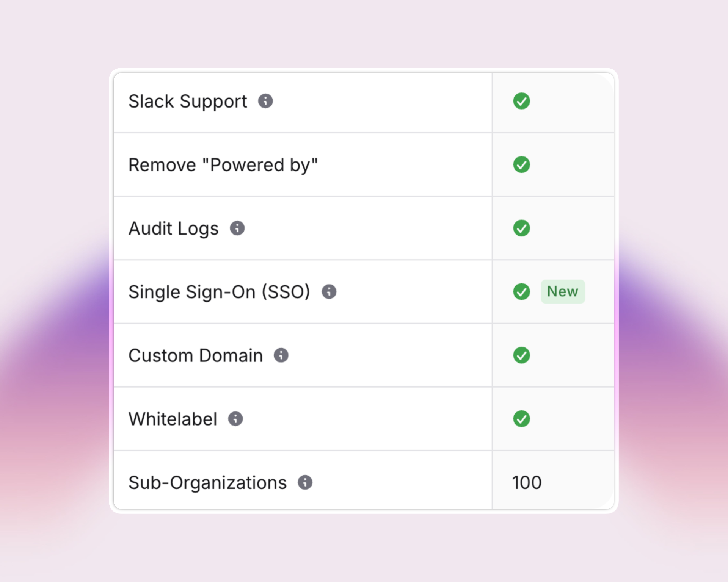The image size is (728, 582).
Task: Click the New badge next to SSO
Action: (x=563, y=292)
